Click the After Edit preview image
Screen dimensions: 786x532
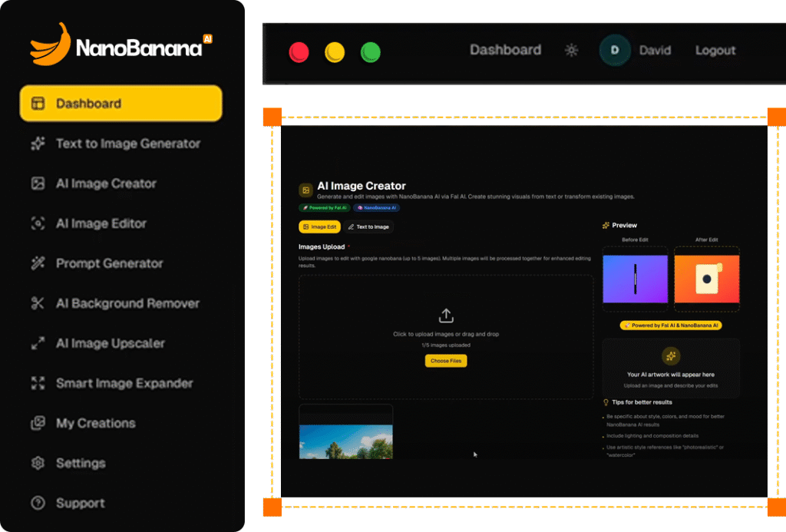click(706, 279)
